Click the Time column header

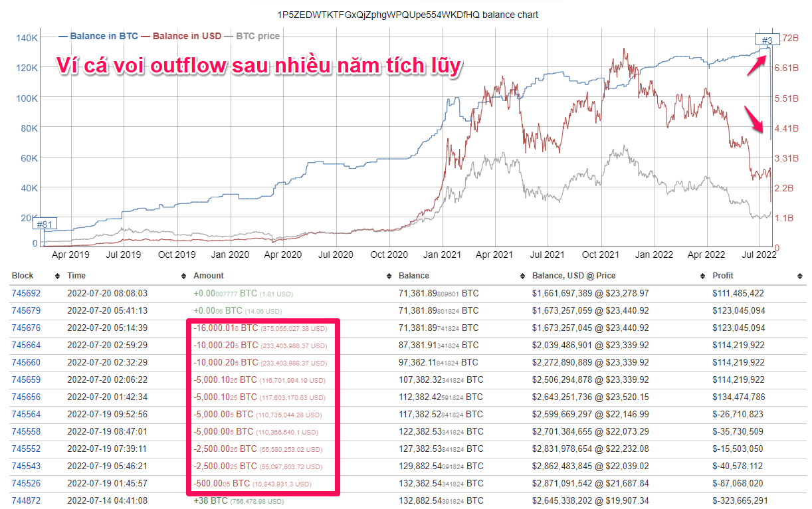pos(76,276)
